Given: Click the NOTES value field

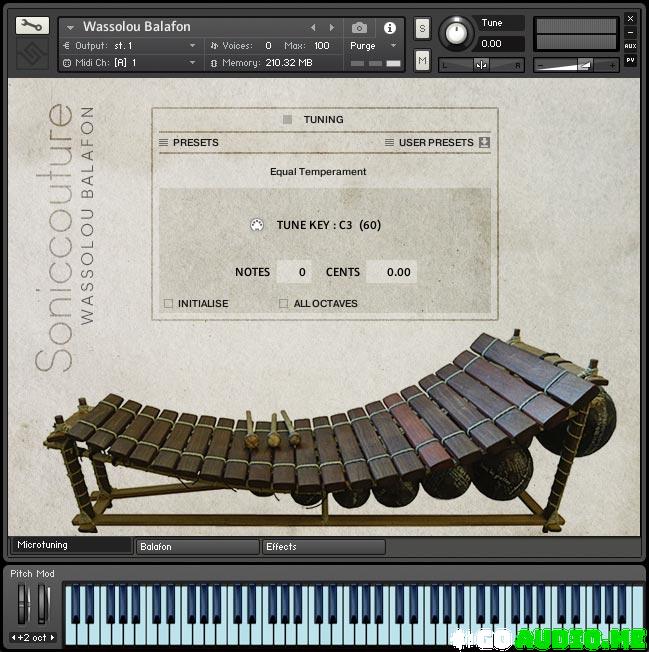Looking at the screenshot, I should click(294, 272).
